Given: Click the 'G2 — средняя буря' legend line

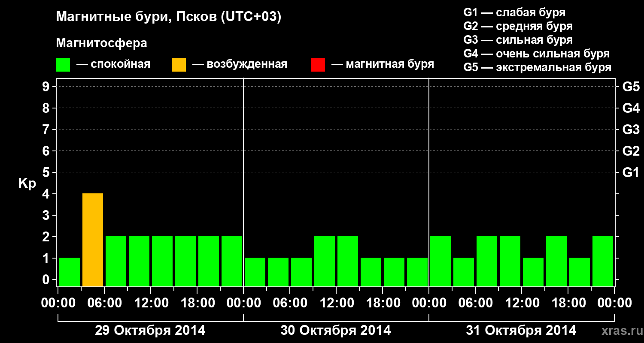Looking at the screenshot, I should 518,26.
